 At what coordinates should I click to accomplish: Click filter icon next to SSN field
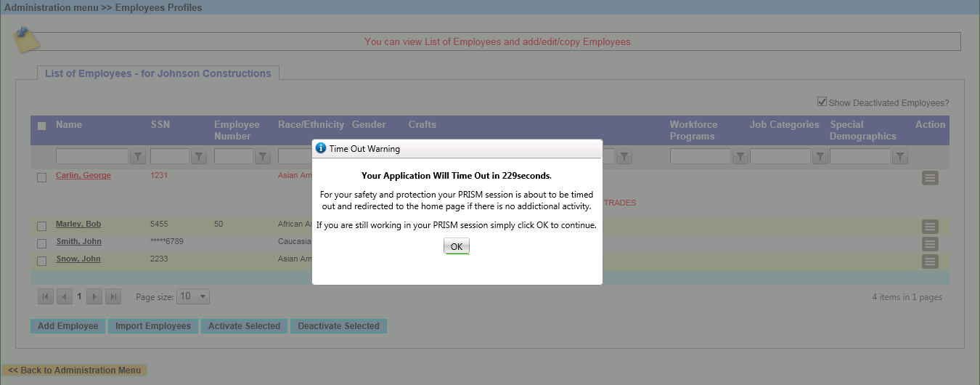pyautogui.click(x=198, y=156)
